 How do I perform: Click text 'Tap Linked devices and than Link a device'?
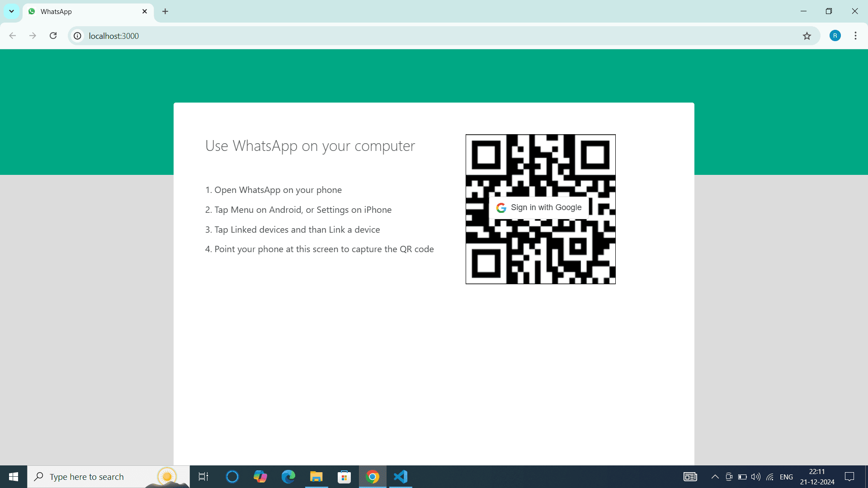[297, 230]
